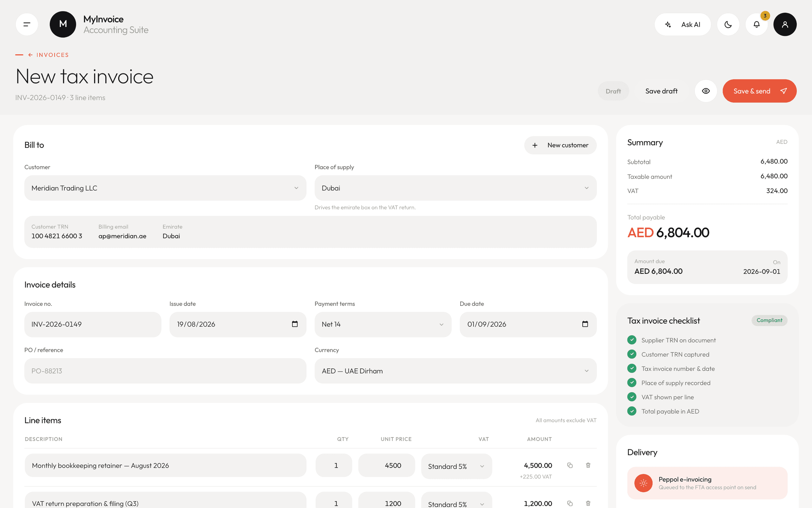Click the Peppol e-invoicing icon
812x508 pixels.
(x=643, y=483)
